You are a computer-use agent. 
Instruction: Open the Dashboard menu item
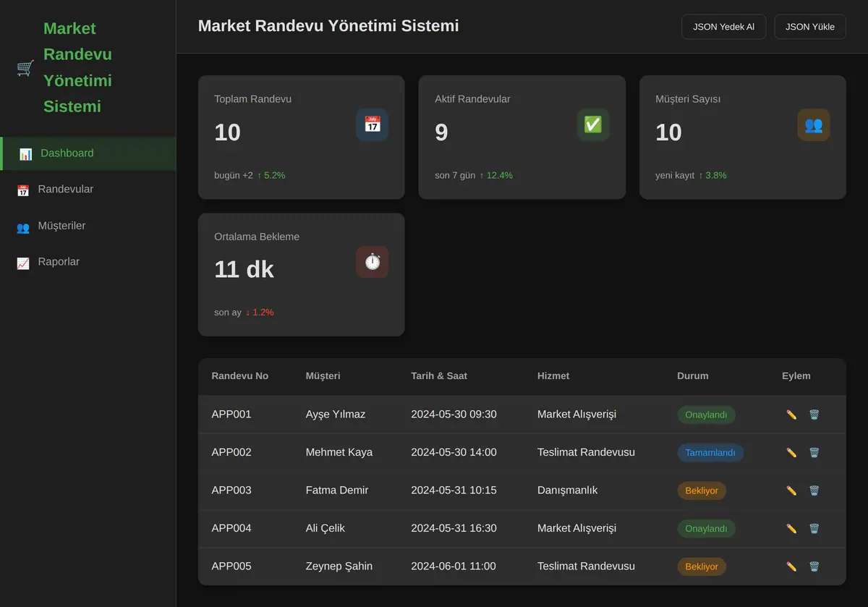coord(88,153)
